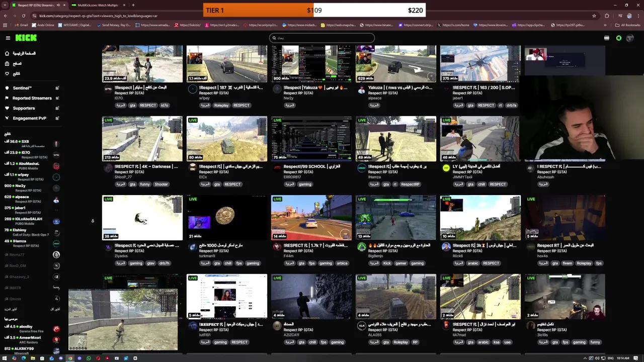Open IGLxAboSALAH channel in sidebar

coord(31,221)
